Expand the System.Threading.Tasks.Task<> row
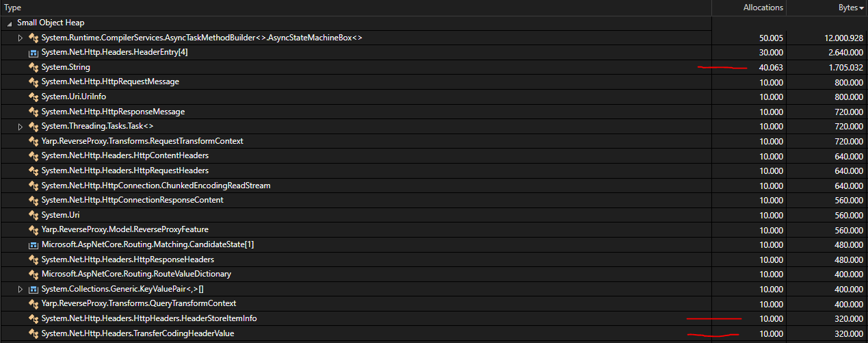This screenshot has height=343, width=868. coord(21,127)
